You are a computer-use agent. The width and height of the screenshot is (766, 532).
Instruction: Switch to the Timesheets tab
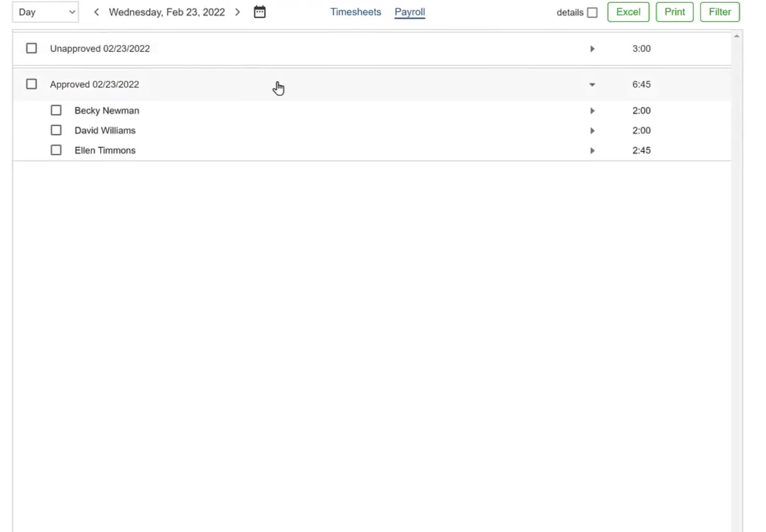(x=356, y=12)
